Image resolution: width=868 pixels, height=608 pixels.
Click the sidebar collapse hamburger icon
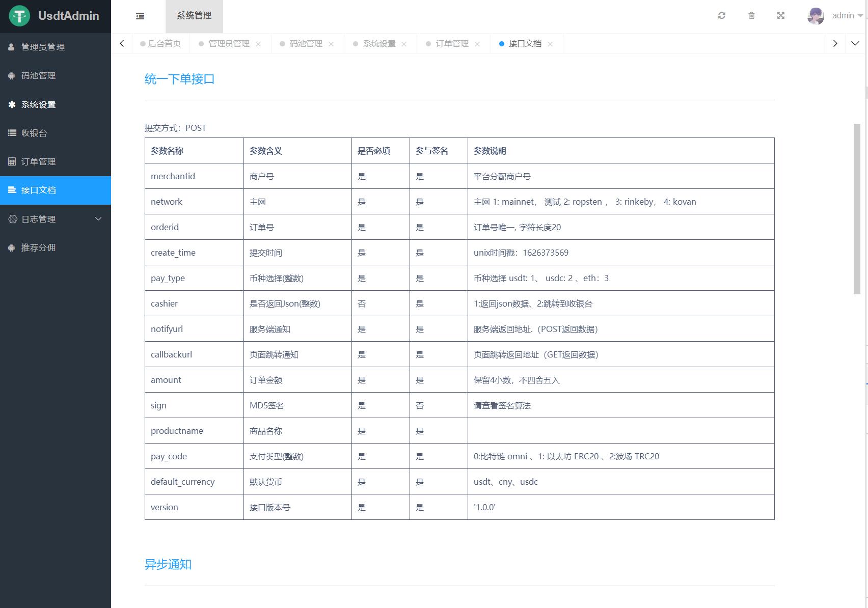pos(140,16)
